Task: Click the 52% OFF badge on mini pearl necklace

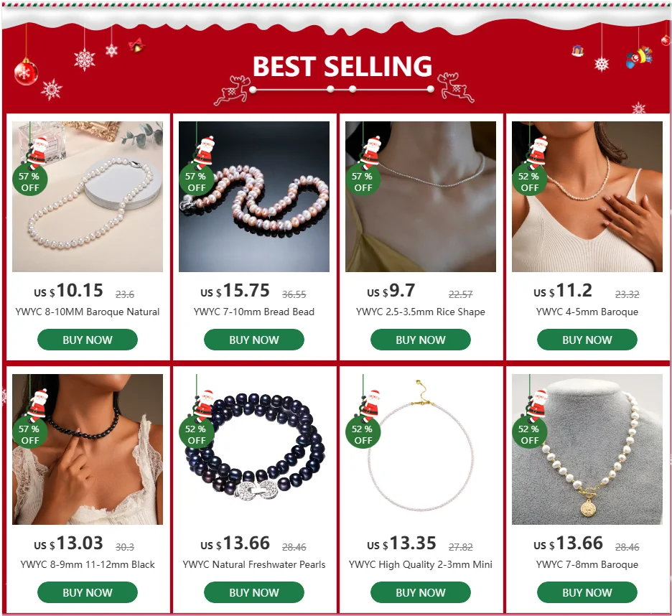Action: pyautogui.click(x=363, y=434)
